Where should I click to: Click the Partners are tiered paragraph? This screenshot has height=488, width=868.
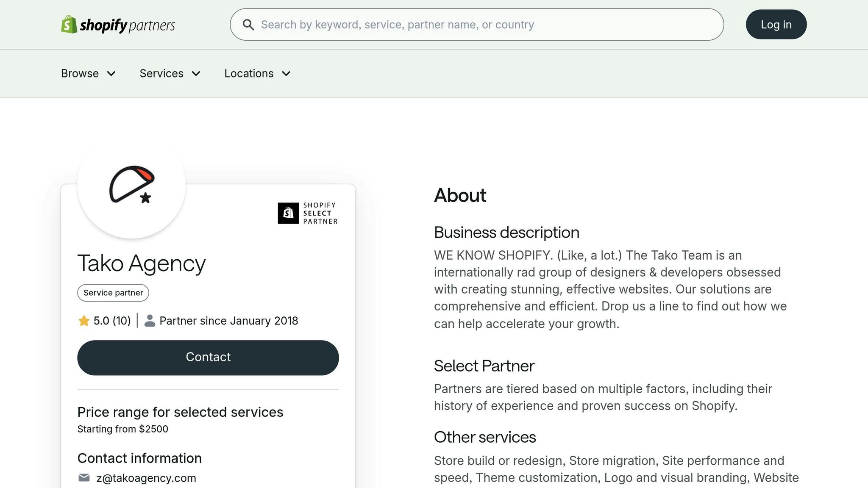click(603, 397)
